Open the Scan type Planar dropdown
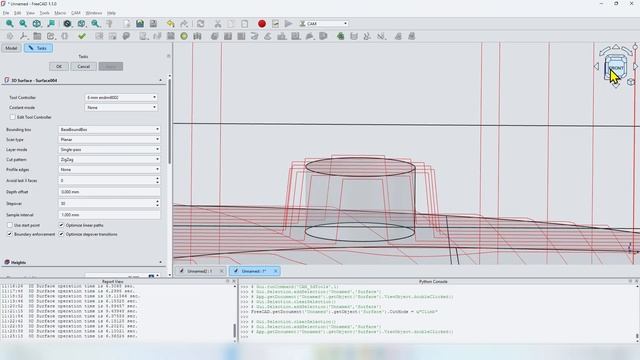The image size is (640, 360). pyautogui.click(x=109, y=140)
